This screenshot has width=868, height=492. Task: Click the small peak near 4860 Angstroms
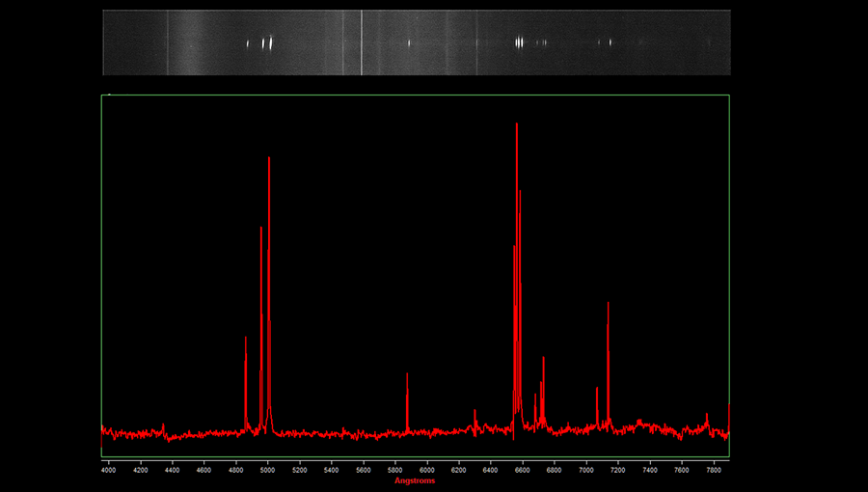pos(246,340)
